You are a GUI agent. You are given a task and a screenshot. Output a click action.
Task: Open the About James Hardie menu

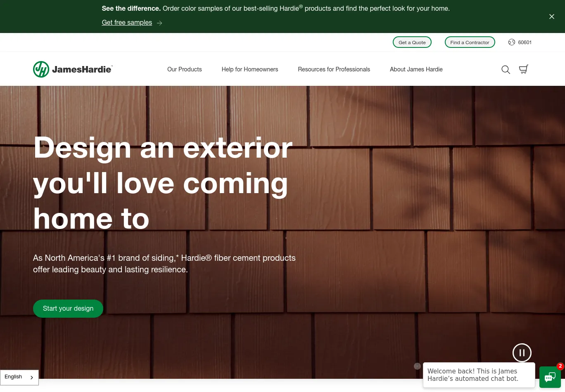416,69
